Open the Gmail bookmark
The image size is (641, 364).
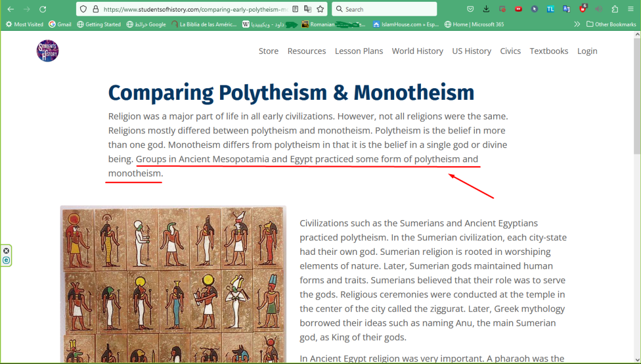pyautogui.click(x=60, y=24)
